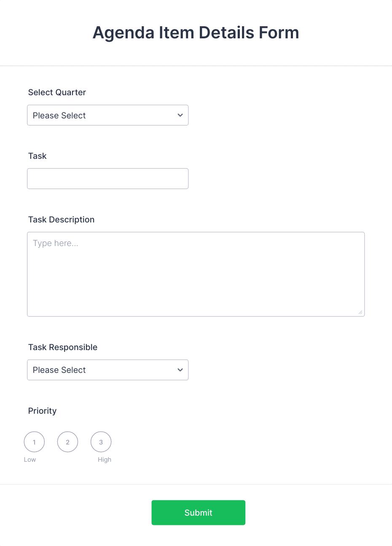Click the resize grip of Task Description box
The height and width of the screenshot is (546, 392).
point(360,312)
